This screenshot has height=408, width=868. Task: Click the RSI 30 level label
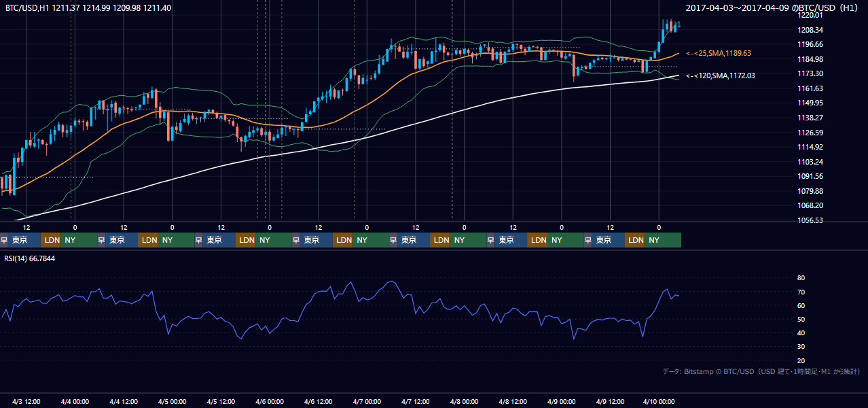801,347
